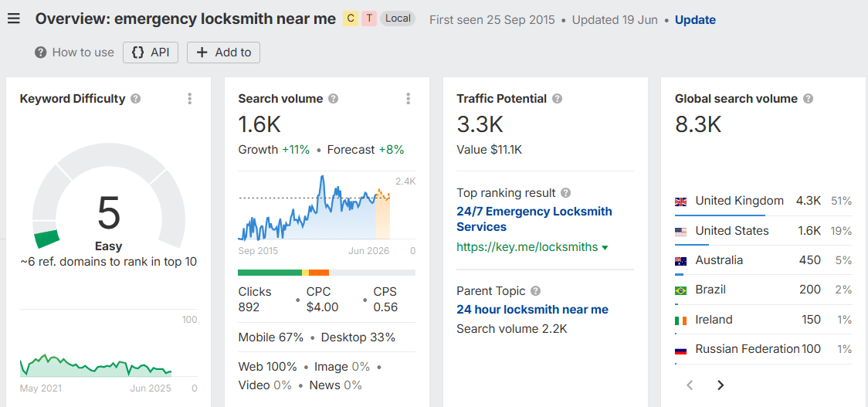This screenshot has width=868, height=407.
Task: Open the Add to menu
Action: (x=224, y=53)
